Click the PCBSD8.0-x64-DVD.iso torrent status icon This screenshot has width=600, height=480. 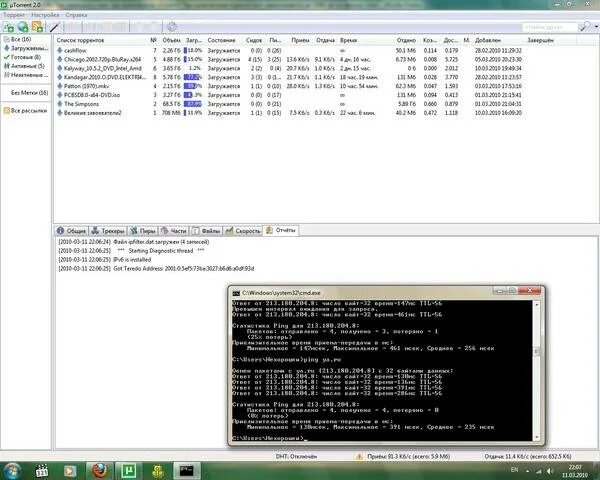[60, 95]
